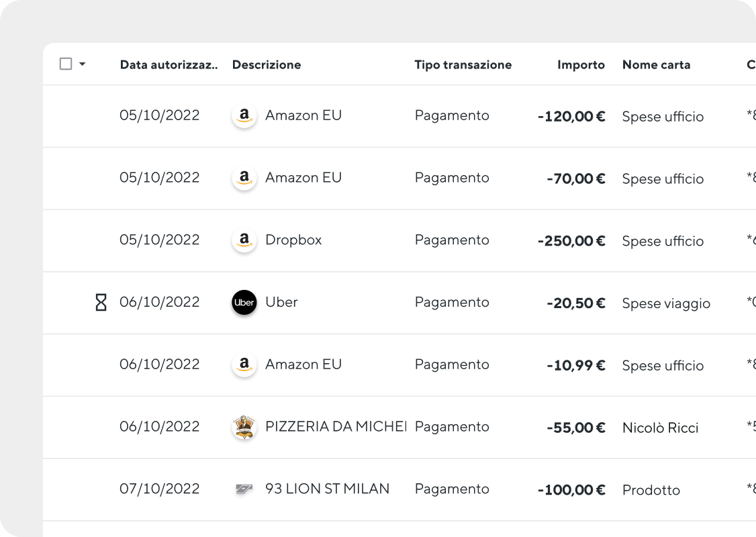Screen dimensions: 756x537
Task: Click the pending hourglass icon on Uber row
Action: (101, 302)
